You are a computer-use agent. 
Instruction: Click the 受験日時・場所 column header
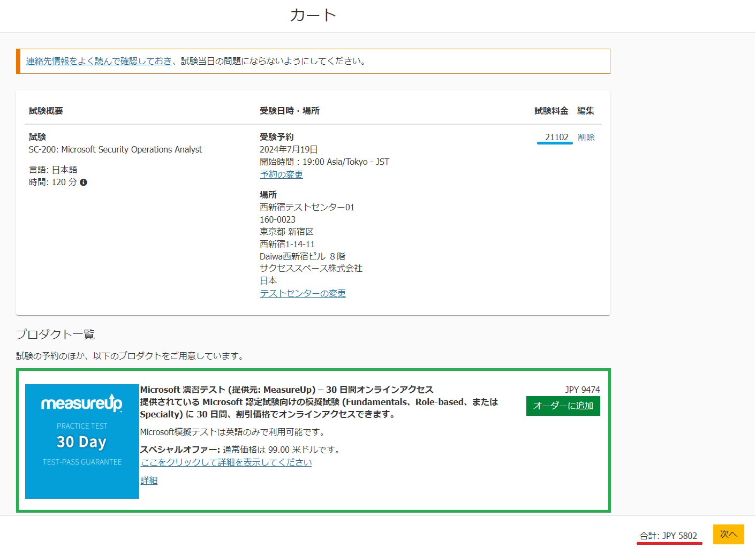290,111
